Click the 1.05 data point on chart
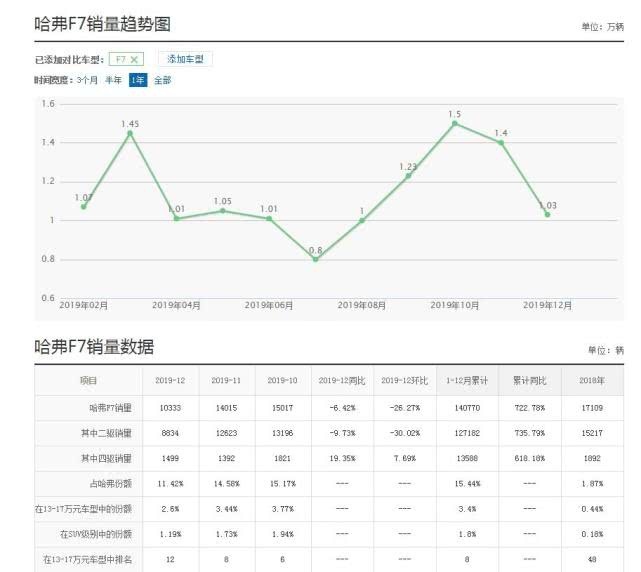Image resolution: width=641 pixels, height=572 pixels. (223, 211)
